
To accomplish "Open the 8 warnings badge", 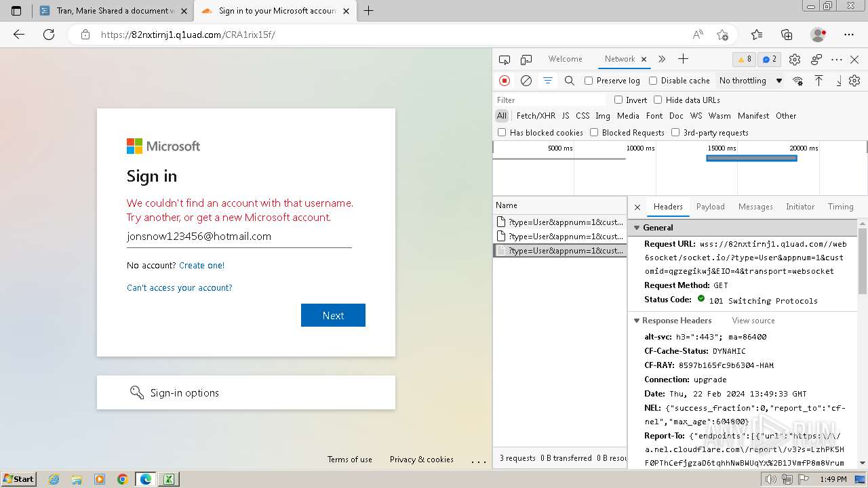I will pyautogui.click(x=745, y=59).
